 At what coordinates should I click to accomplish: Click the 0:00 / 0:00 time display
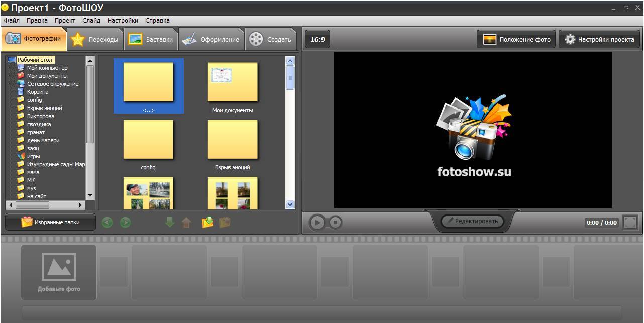[602, 223]
